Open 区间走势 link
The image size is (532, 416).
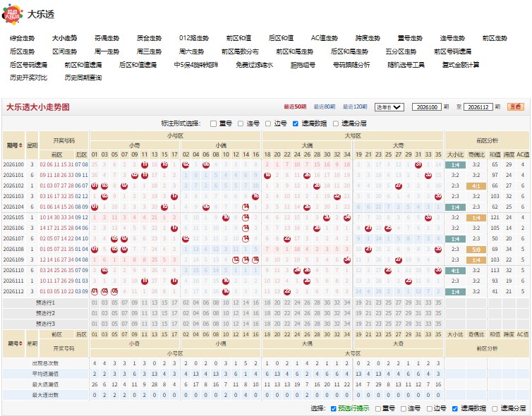point(64,51)
